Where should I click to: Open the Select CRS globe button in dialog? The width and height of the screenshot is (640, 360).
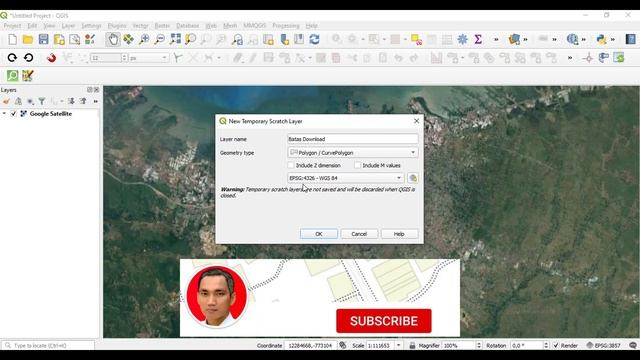(x=413, y=178)
